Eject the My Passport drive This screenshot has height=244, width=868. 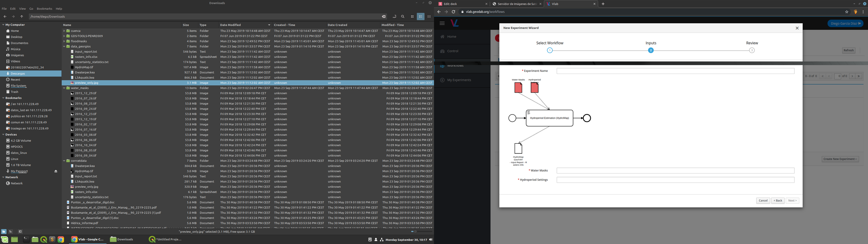click(x=56, y=171)
